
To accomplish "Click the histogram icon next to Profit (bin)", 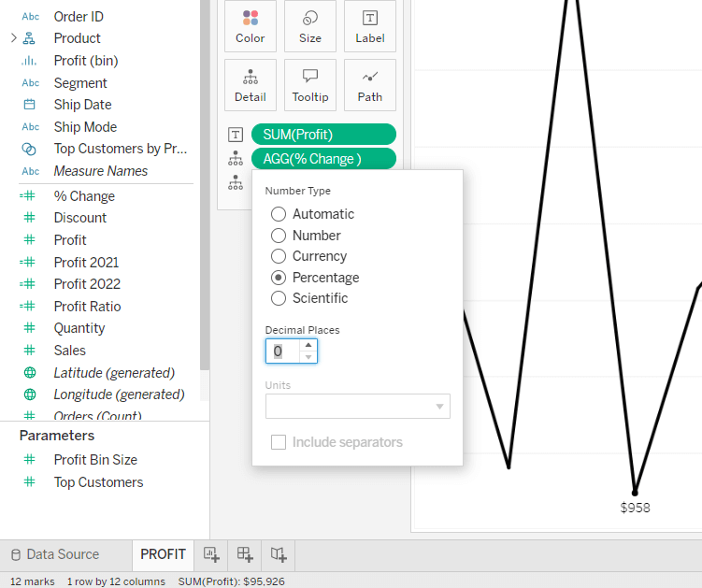I will click(x=29, y=61).
